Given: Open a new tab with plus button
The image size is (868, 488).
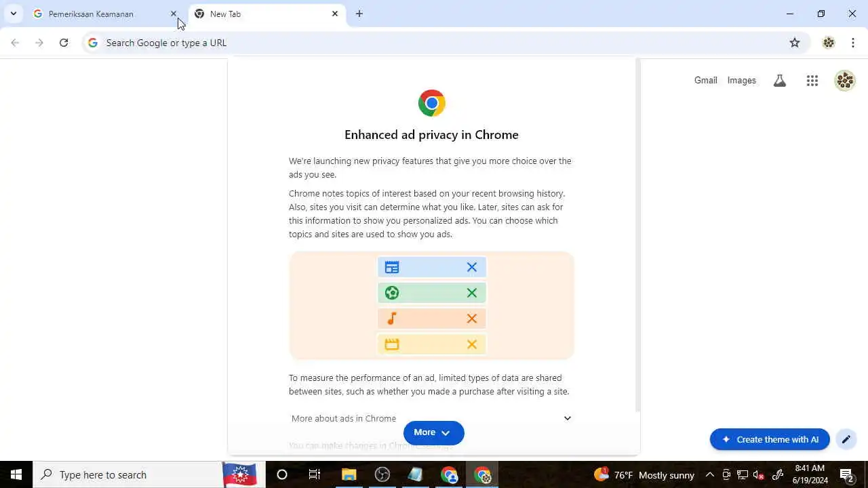Looking at the screenshot, I should (359, 14).
